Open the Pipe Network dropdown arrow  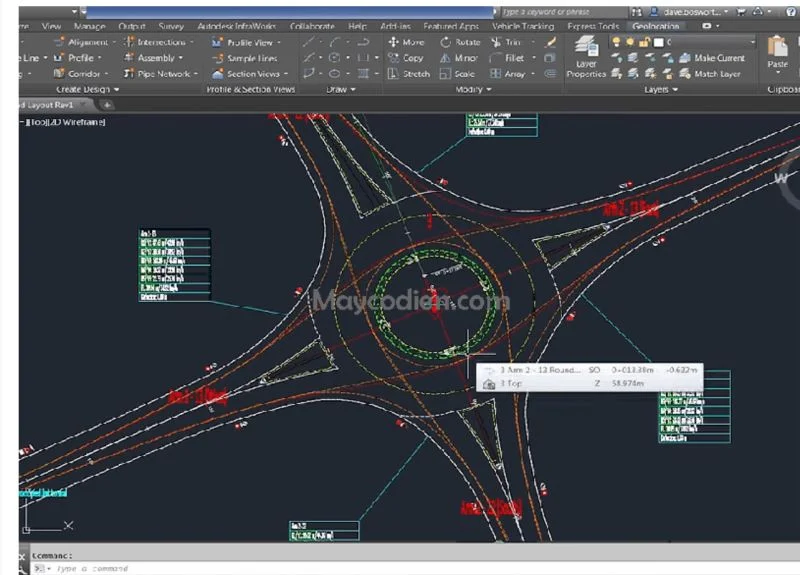tap(195, 73)
